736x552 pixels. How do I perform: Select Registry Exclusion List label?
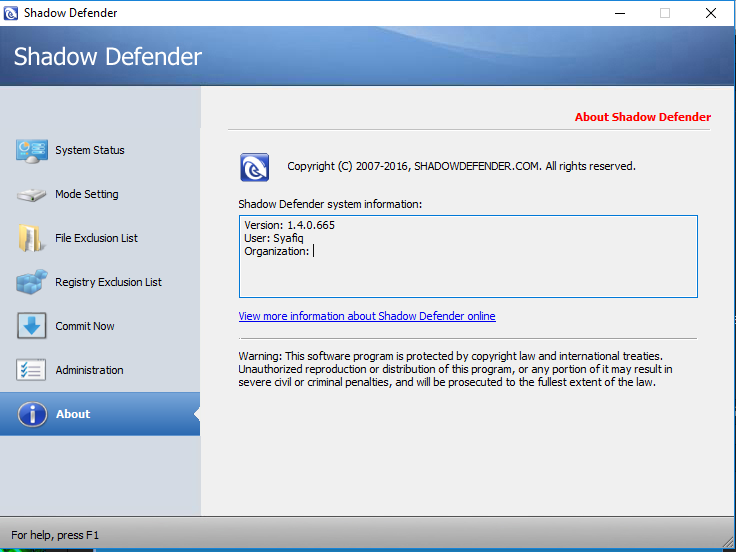coord(108,282)
